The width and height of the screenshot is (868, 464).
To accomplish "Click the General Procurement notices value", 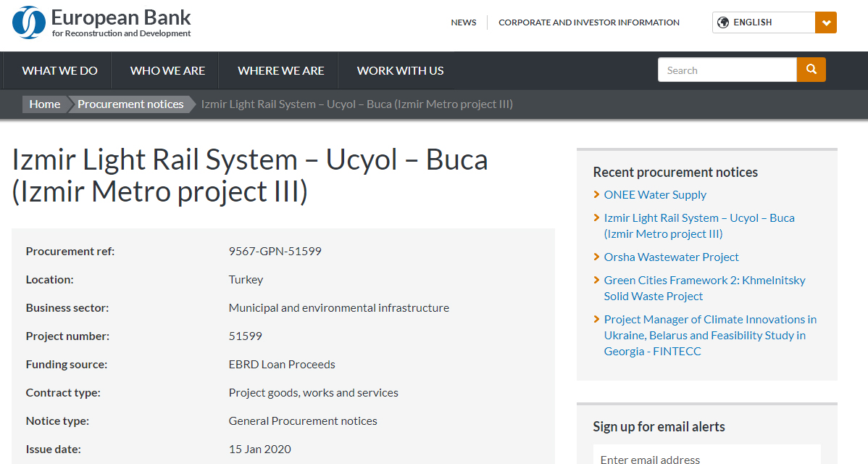I will point(303,420).
